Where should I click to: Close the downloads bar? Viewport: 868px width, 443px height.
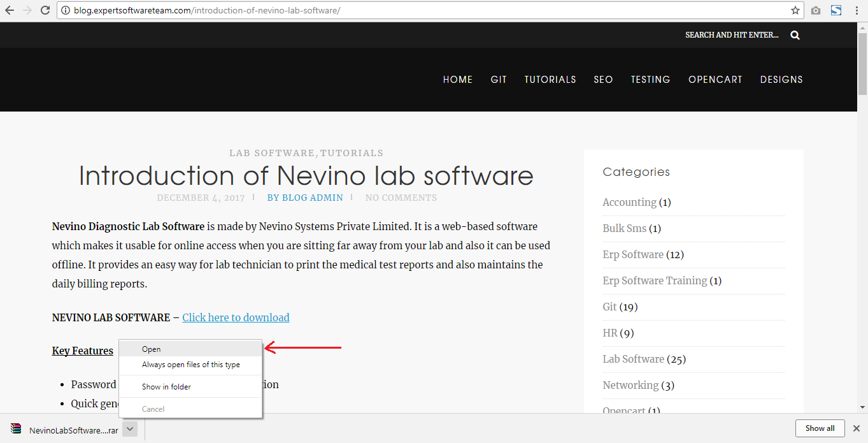[857, 428]
